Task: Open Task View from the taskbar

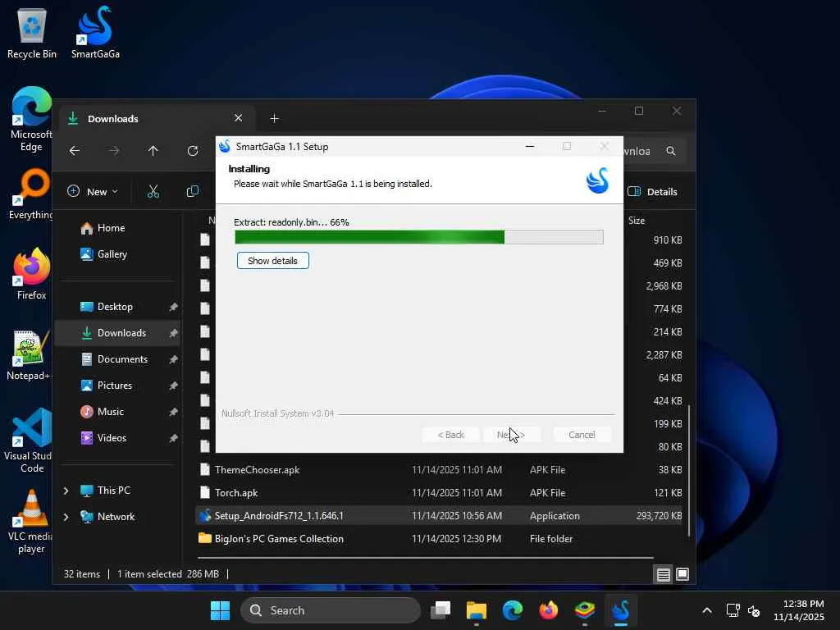Action: 441,610
